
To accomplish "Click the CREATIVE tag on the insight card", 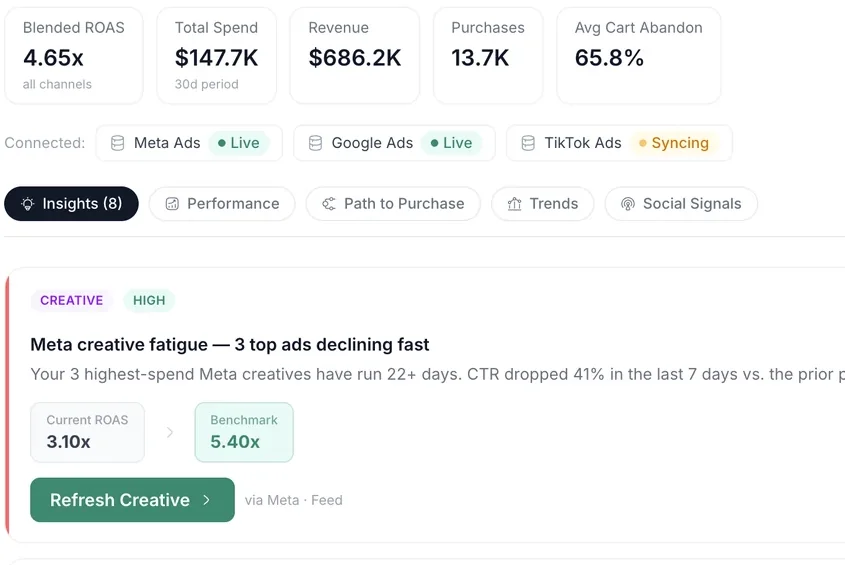I will coord(72,300).
